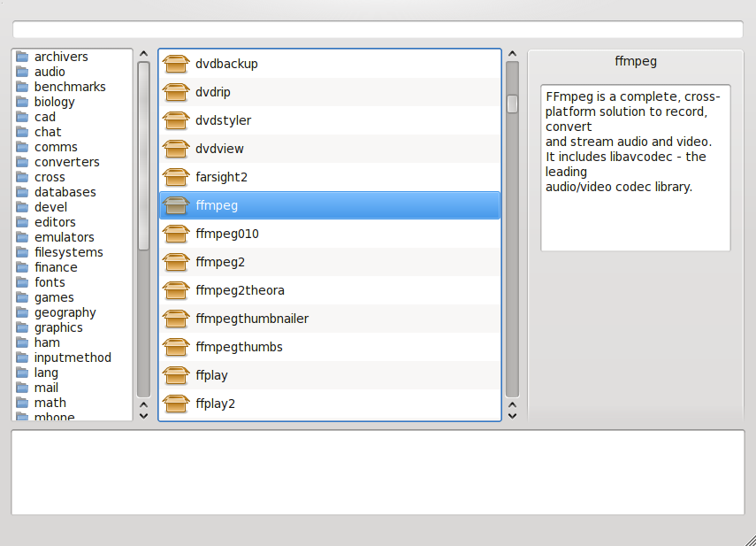Click the cad folder icon
This screenshot has height=546, width=756.
click(22, 117)
